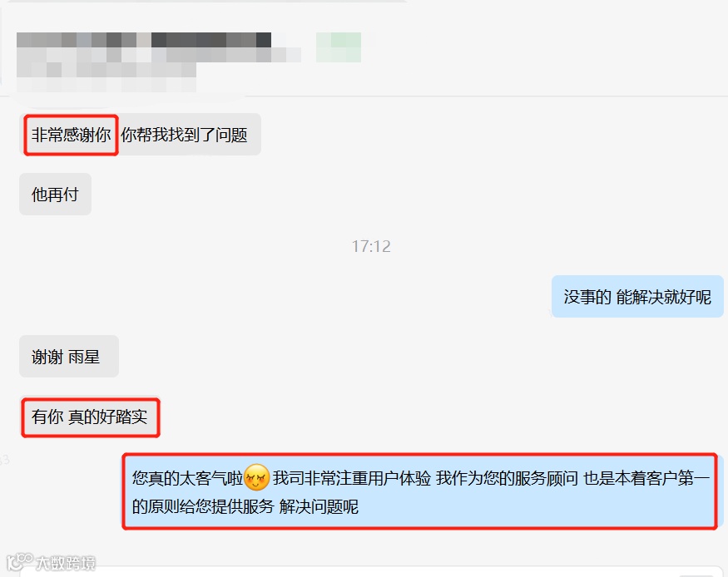Screen dimensions: 728x577
Task: Click 能解决就好呢 portion of blue bubble
Action: coord(663,297)
